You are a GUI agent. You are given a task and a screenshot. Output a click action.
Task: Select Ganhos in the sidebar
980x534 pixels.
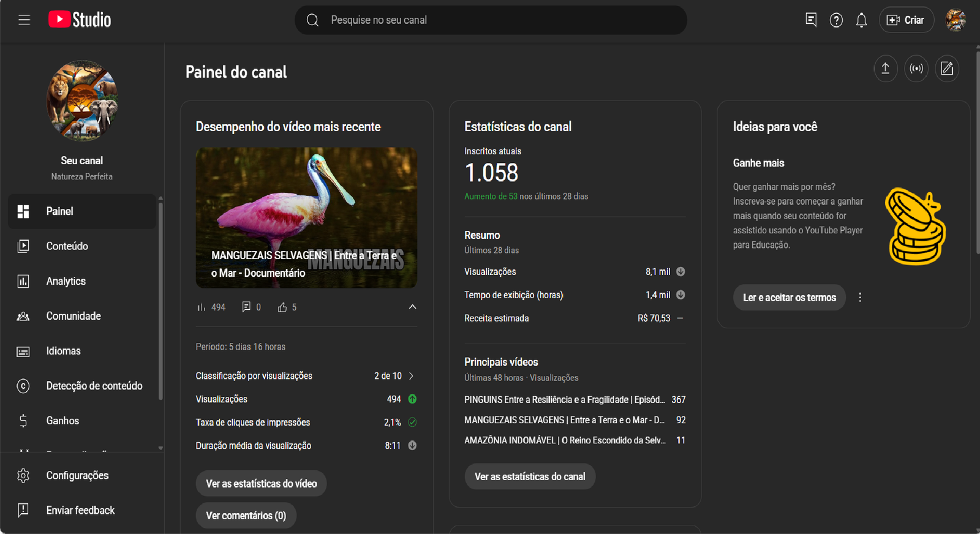pos(62,421)
